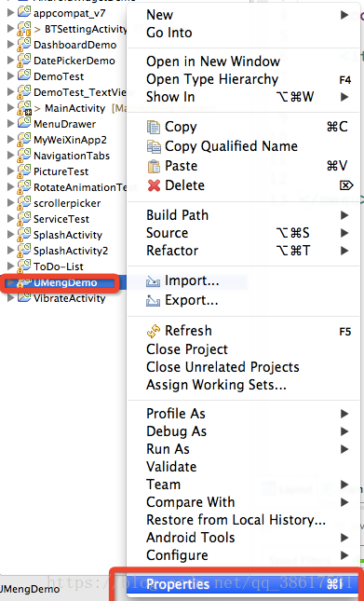Click the PictureTest project folder icon
Screen dimensions: 364x601
click(24, 171)
